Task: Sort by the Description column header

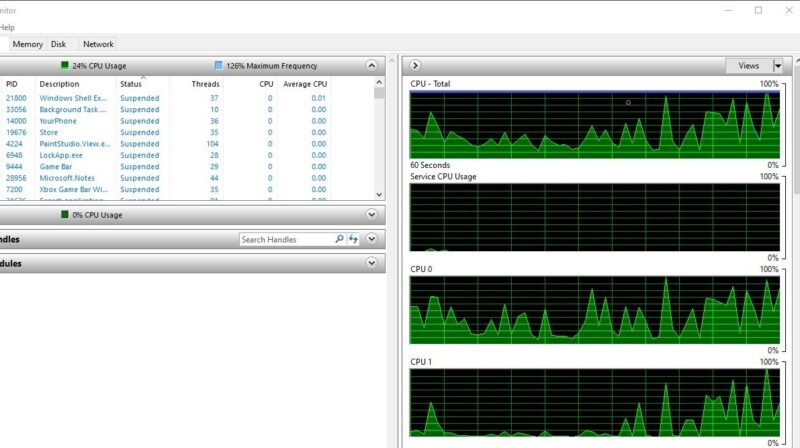Action: pyautogui.click(x=59, y=84)
